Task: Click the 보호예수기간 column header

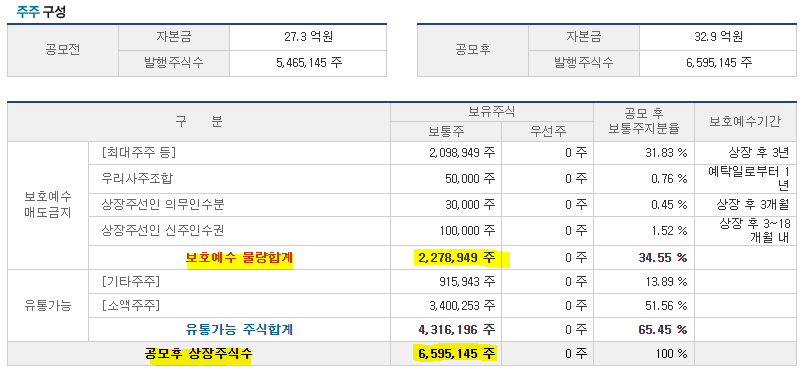Action: pyautogui.click(x=745, y=122)
